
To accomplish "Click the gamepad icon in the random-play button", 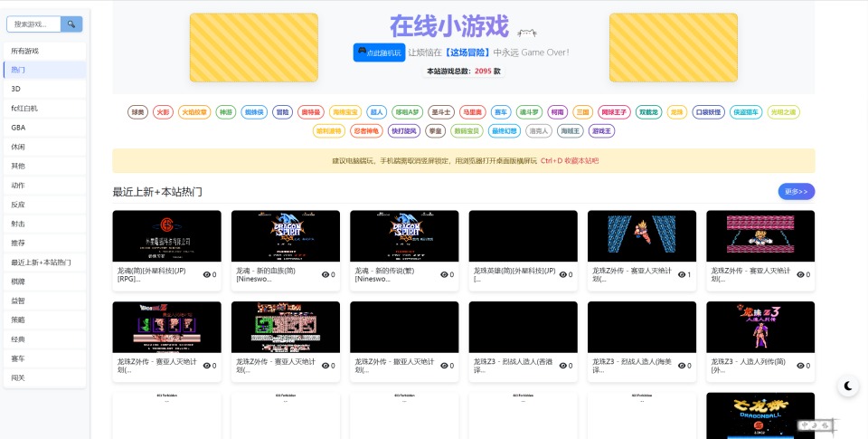I will [362, 52].
